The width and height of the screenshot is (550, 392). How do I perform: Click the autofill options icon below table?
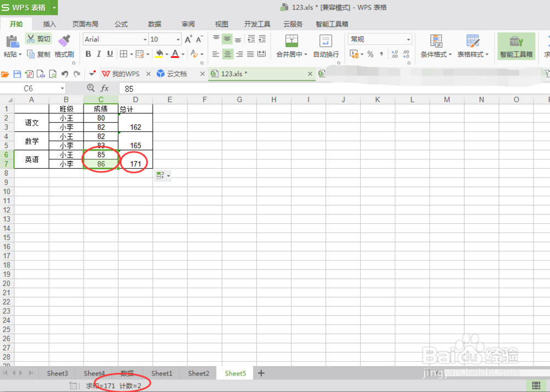tap(163, 176)
